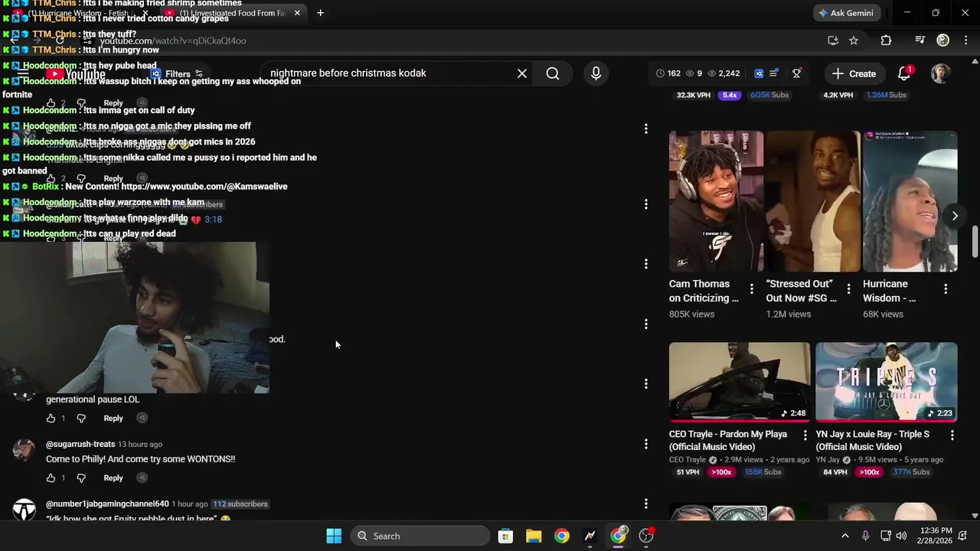This screenshot has height=551, width=980.
Task: Open the 'CEO Trayle - Pardon My Playa' title
Action: click(728, 440)
